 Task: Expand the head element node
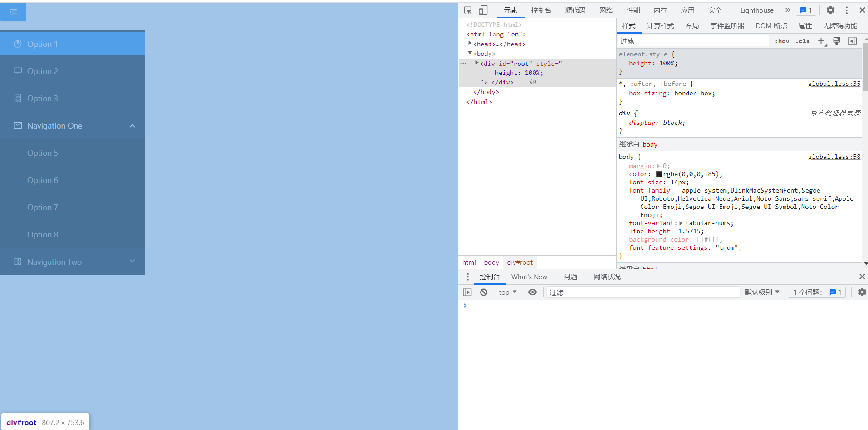(x=470, y=43)
